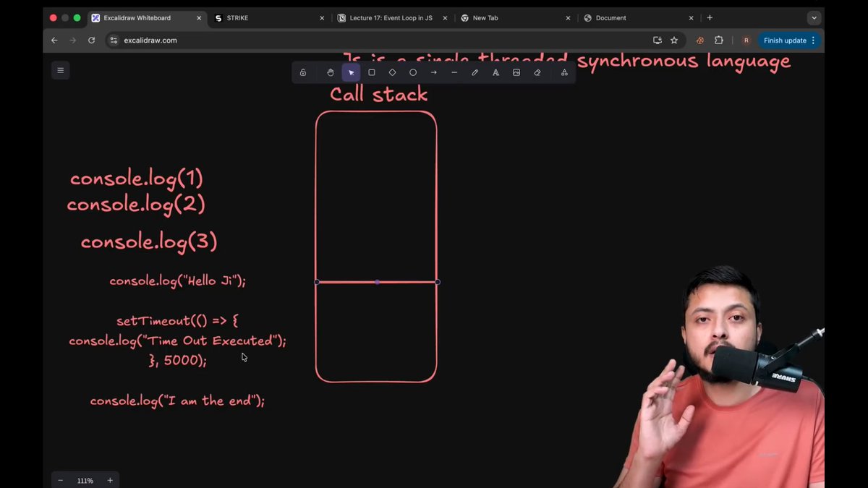This screenshot has height=488, width=868.
Task: Toggle the keep-tool-active lock
Action: tap(303, 72)
